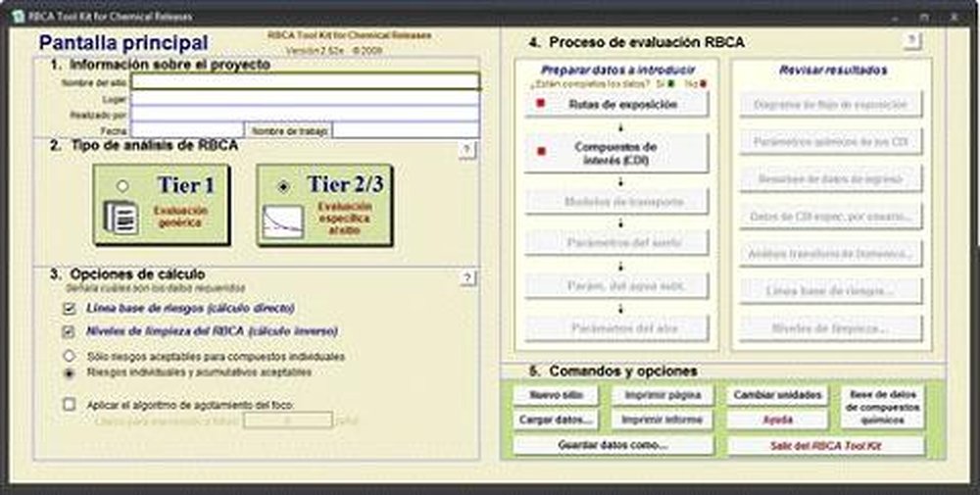Screen dimensions: 980x495
Task: Open help for Opciones de cálculo section
Action: click(466, 278)
